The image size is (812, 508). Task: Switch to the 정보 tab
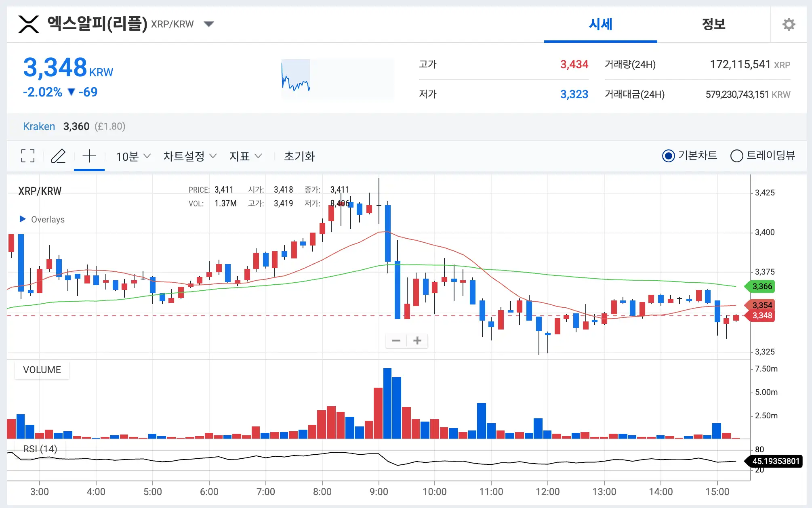pos(714,24)
